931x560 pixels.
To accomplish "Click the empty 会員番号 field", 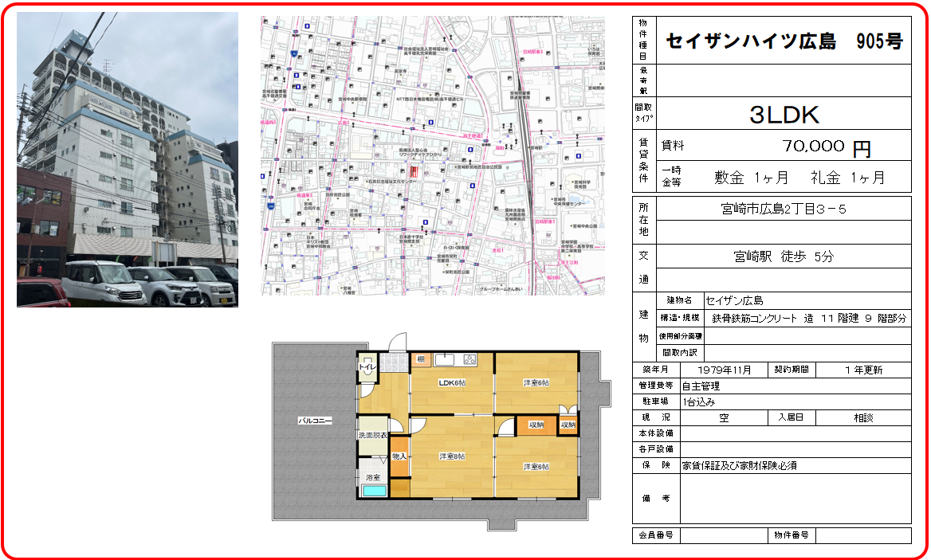I will (x=723, y=535).
